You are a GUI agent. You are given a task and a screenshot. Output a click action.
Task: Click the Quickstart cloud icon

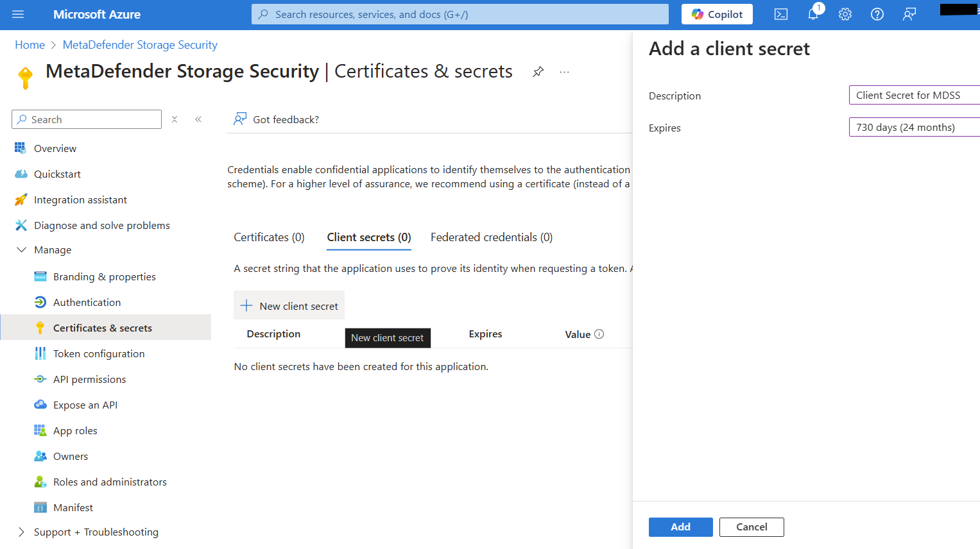pos(21,174)
